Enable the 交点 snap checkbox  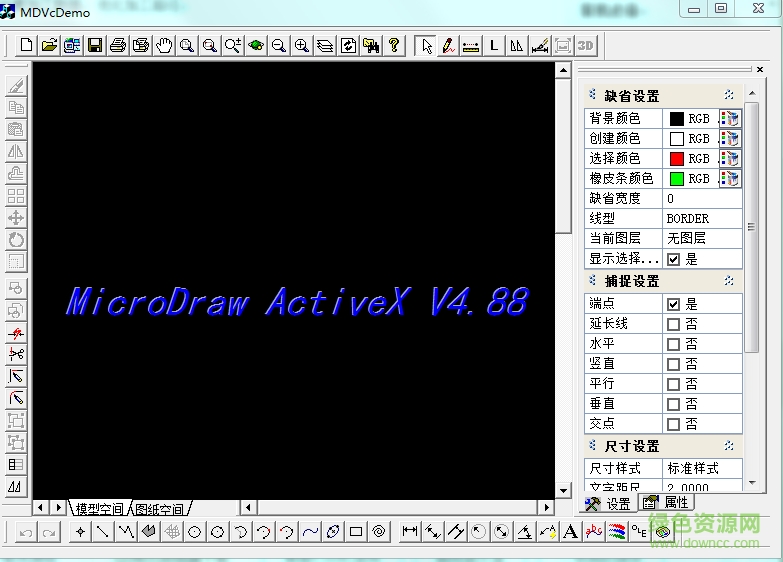tap(673, 424)
